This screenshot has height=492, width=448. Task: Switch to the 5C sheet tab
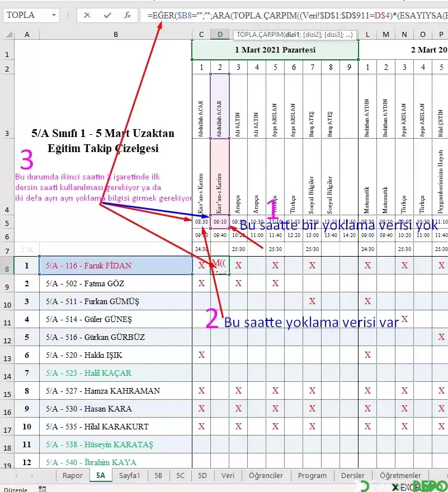[180, 475]
